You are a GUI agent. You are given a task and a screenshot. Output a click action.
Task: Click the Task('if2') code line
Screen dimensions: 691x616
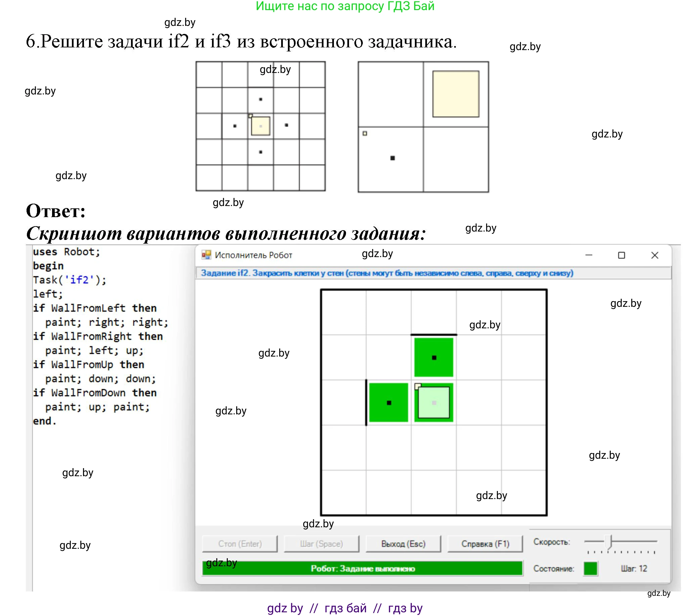70,280
